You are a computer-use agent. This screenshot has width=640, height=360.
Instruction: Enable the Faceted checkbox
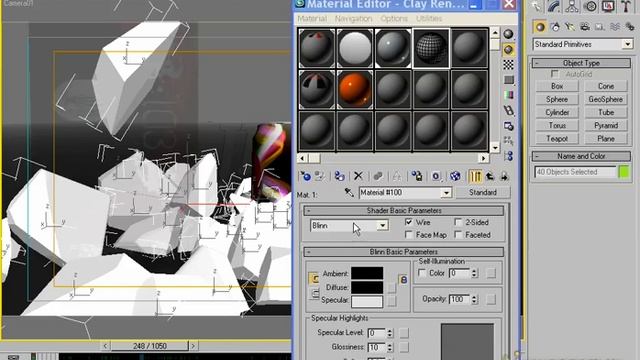[x=458, y=235]
